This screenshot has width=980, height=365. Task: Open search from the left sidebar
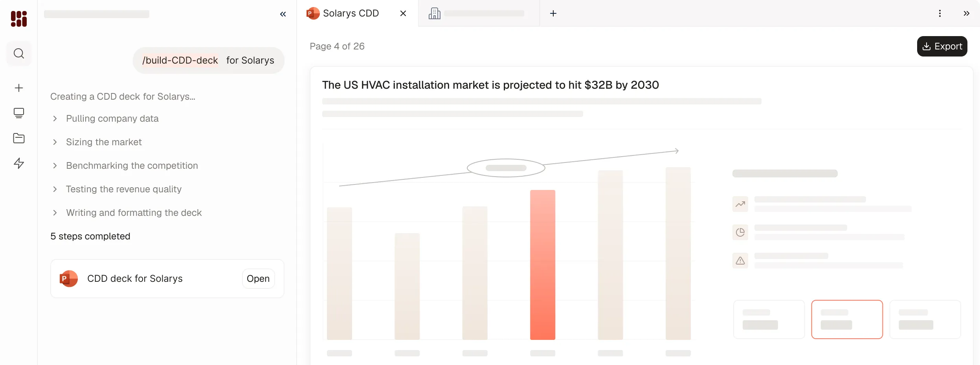(18, 53)
